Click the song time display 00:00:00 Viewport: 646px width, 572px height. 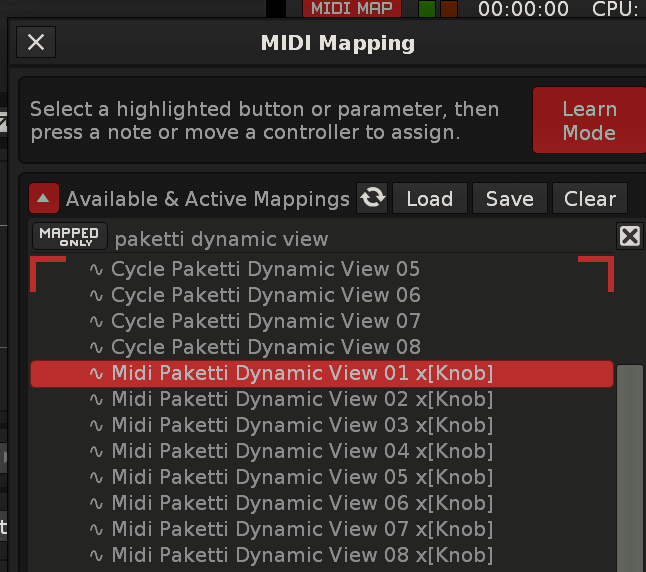523,10
